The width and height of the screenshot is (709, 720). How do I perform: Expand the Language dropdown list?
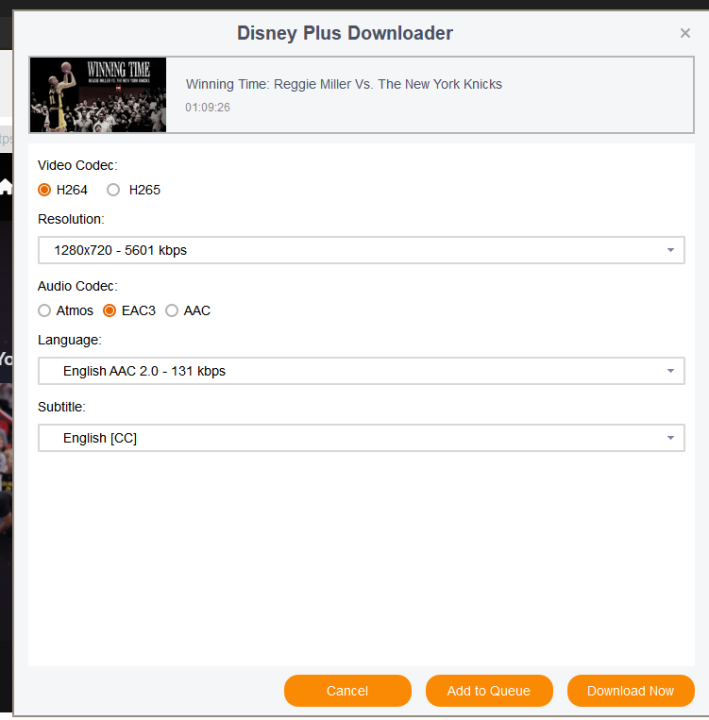(x=361, y=371)
